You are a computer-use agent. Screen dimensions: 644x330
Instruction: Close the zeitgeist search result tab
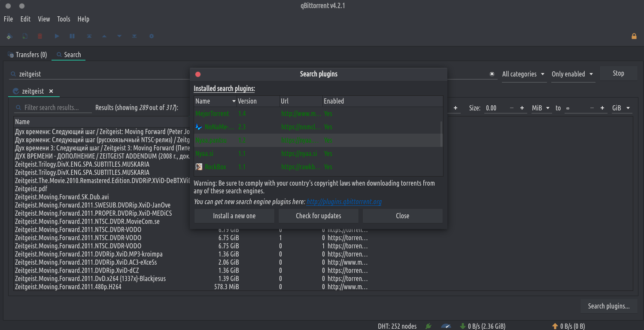(x=51, y=91)
